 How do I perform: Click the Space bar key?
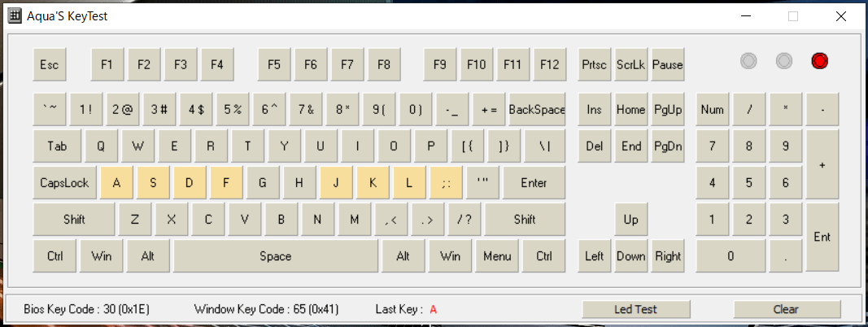pos(276,256)
